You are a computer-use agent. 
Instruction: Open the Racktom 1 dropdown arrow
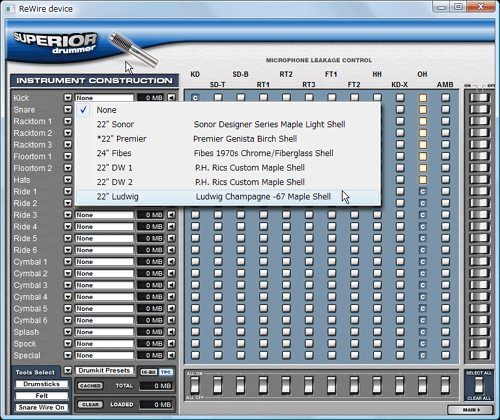point(68,121)
